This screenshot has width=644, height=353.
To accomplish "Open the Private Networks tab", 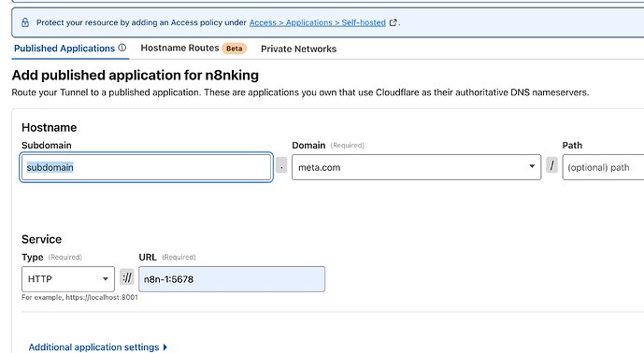I will coord(298,49).
